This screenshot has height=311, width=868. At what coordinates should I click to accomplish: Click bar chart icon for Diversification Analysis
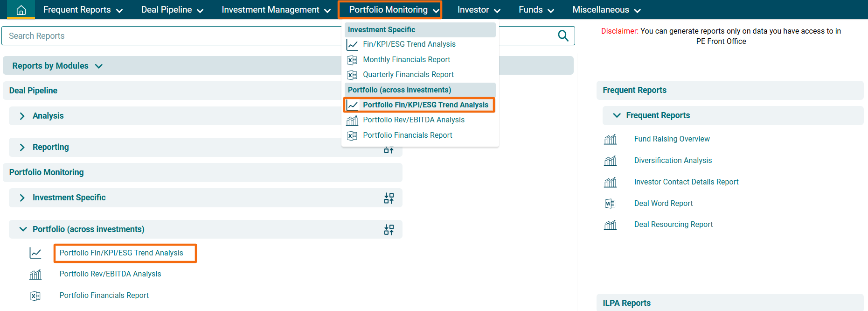click(x=610, y=161)
